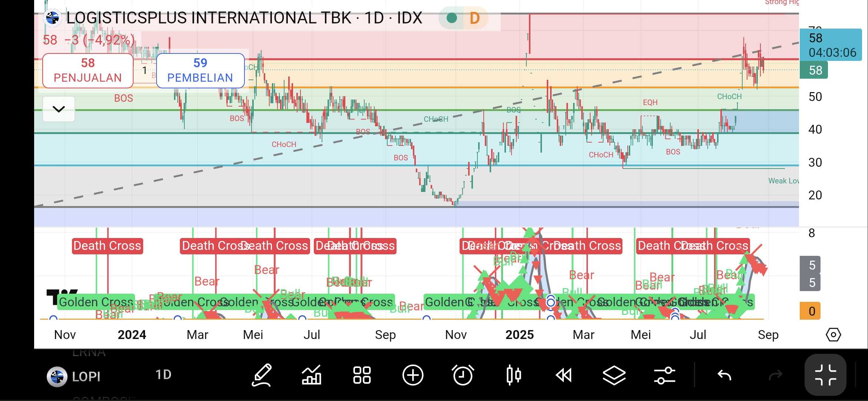Change the 1D timeframe interval
Image resolution: width=868 pixels, height=401 pixels.
[163, 375]
